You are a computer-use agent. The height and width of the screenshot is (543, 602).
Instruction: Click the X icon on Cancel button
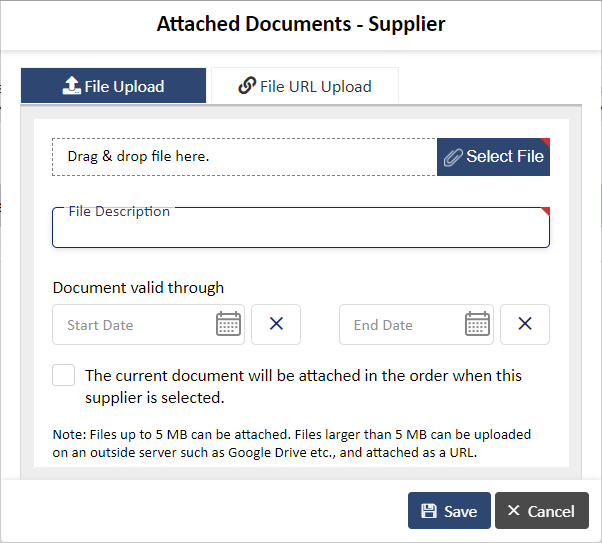513,510
